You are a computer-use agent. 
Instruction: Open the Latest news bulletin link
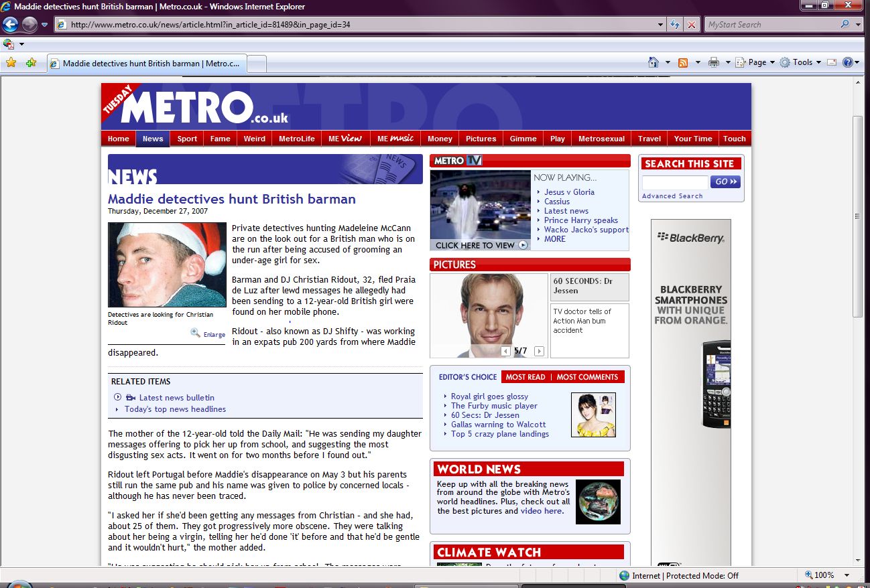point(176,398)
